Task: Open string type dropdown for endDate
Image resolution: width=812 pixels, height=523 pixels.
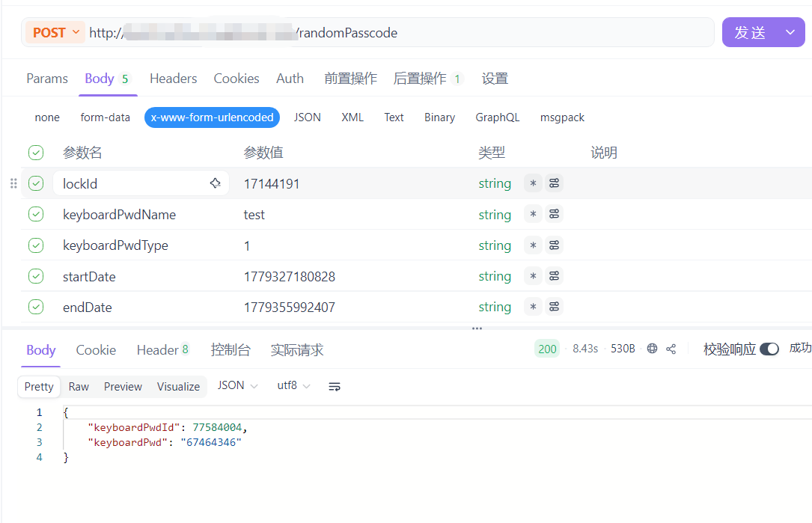Action: pos(495,307)
